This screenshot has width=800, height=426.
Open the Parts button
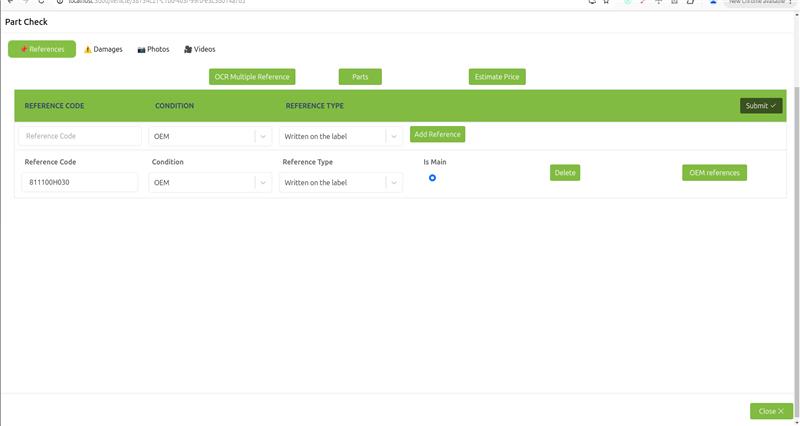tap(360, 77)
